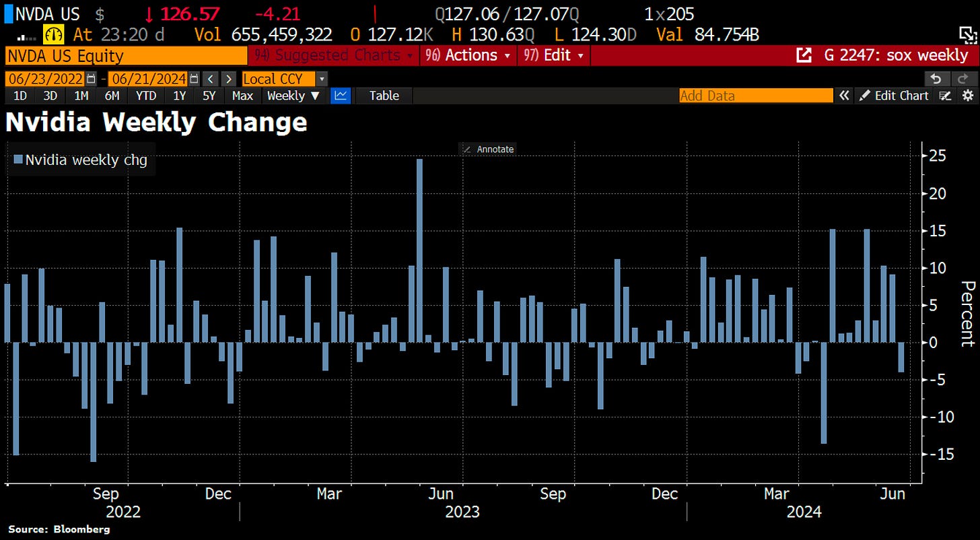Open the 97) Edit menu
This screenshot has width=980, height=540.
pyautogui.click(x=554, y=55)
